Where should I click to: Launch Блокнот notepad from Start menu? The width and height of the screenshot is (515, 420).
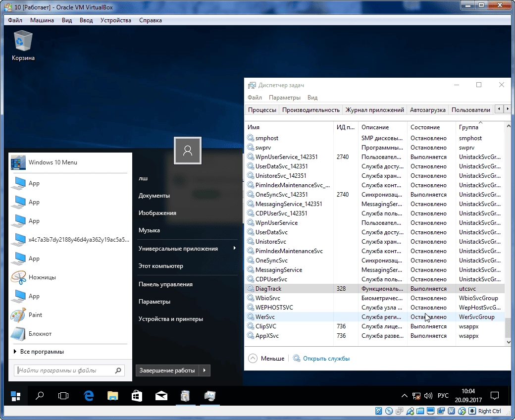coord(70,334)
